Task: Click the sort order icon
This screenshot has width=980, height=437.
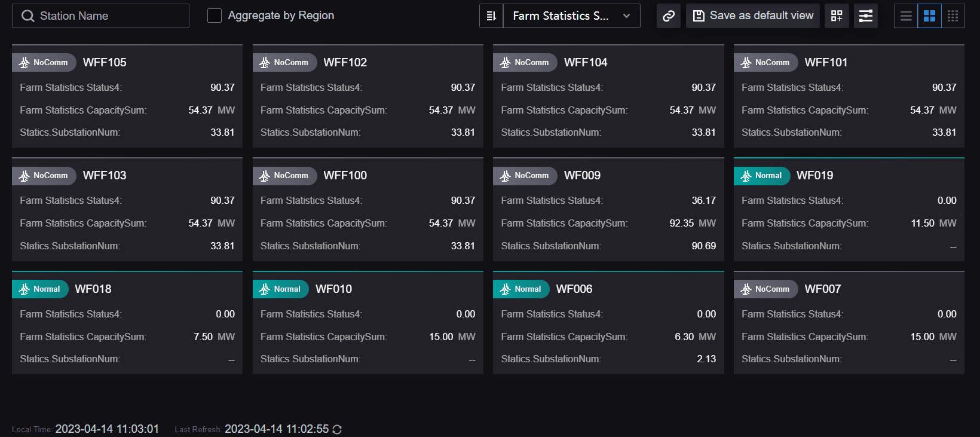Action: pos(491,16)
